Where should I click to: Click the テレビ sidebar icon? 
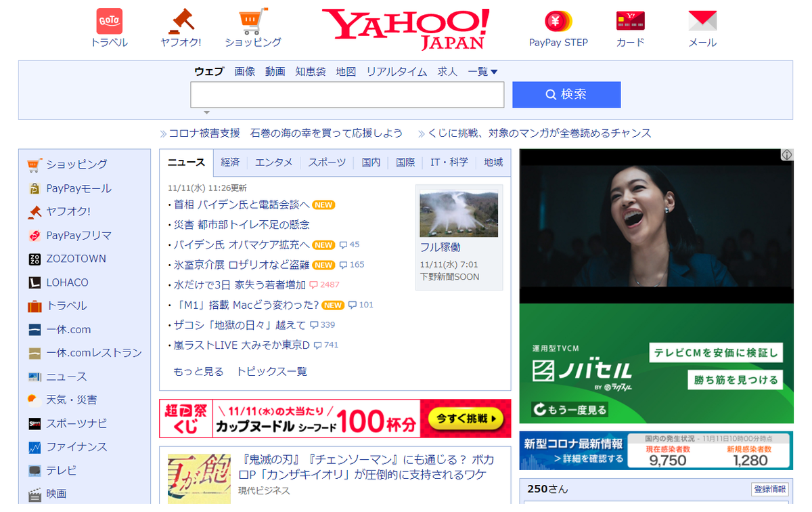35,470
